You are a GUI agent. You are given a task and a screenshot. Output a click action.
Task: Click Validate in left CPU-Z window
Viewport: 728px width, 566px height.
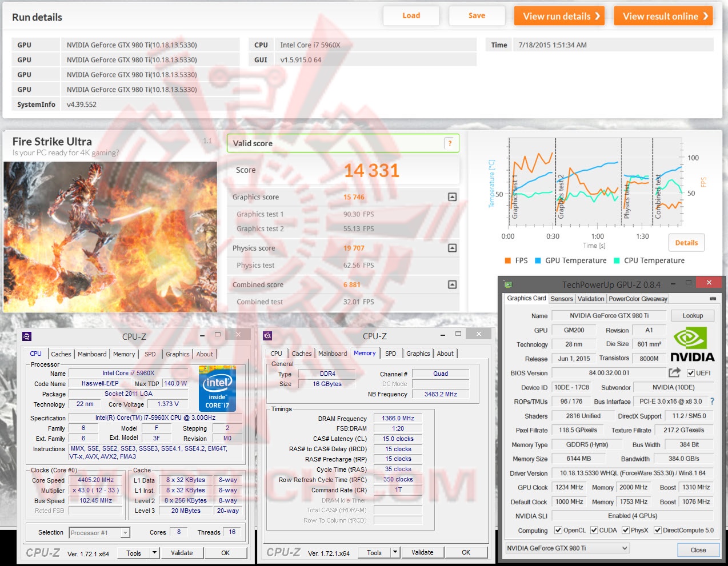point(182,553)
